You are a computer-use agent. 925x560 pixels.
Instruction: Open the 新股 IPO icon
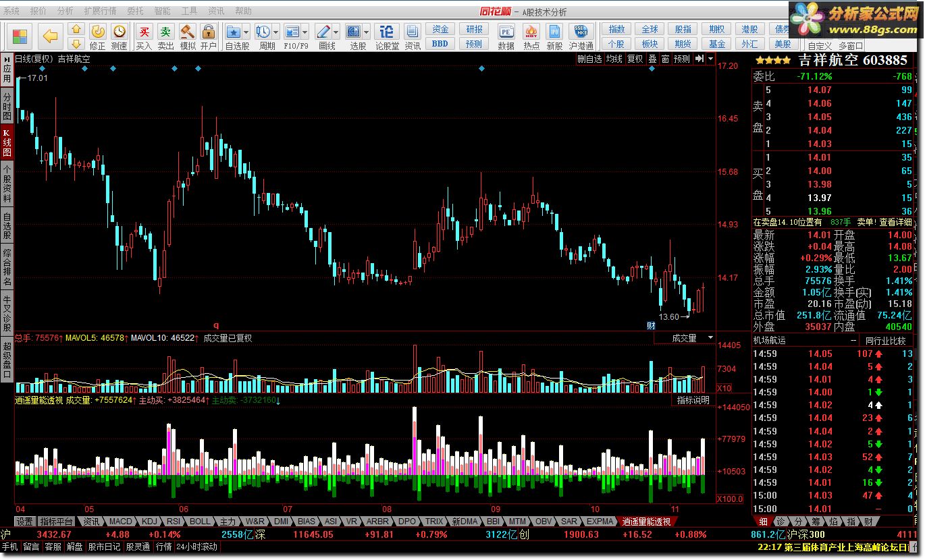(x=554, y=32)
